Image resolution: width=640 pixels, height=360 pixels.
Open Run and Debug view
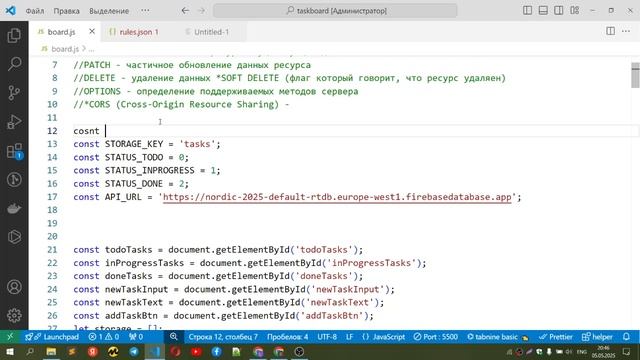14,122
